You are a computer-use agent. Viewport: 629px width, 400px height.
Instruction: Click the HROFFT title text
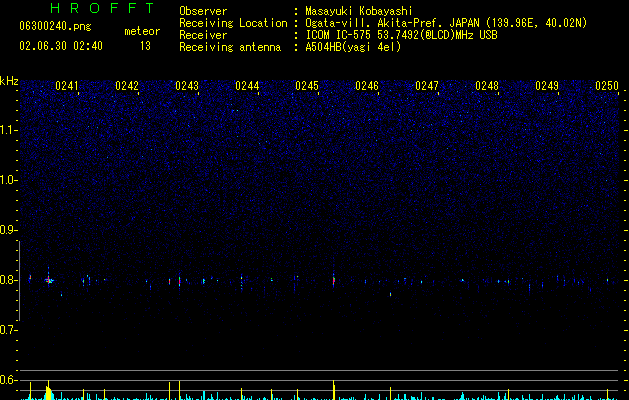coord(103,8)
